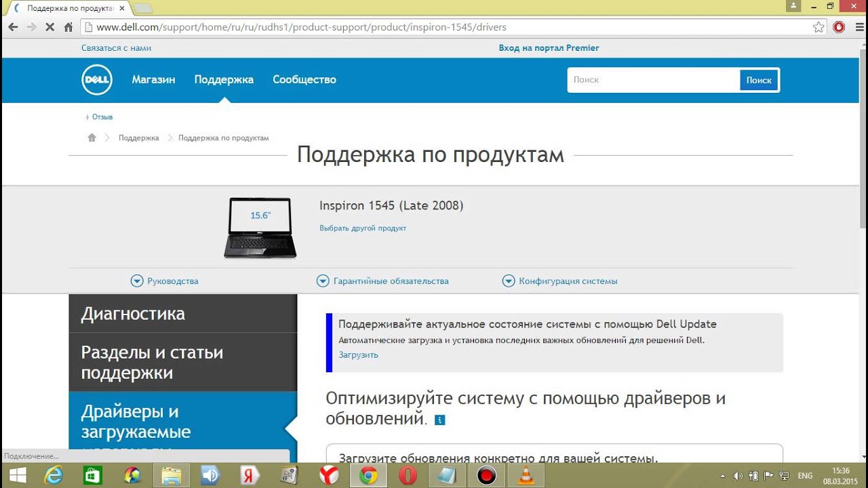Open Windows Store from taskbar

click(92, 476)
